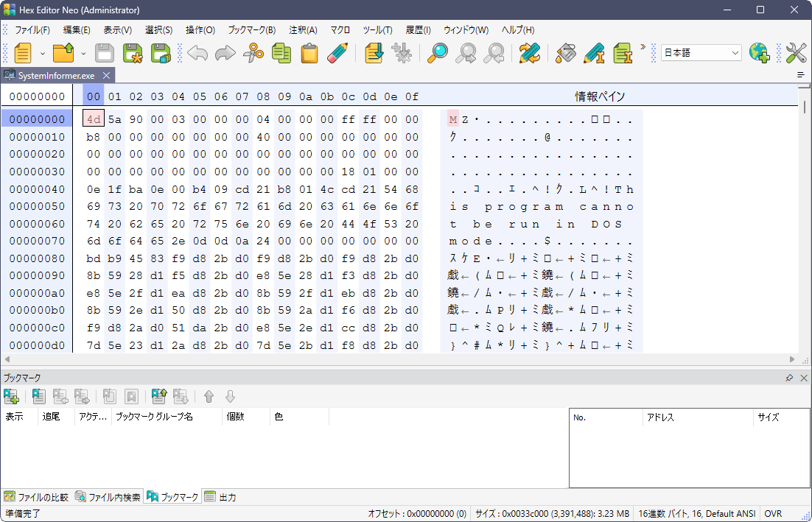Toggle the OVR overwrite mode indicator
The width and height of the screenshot is (812, 522).
(x=773, y=514)
